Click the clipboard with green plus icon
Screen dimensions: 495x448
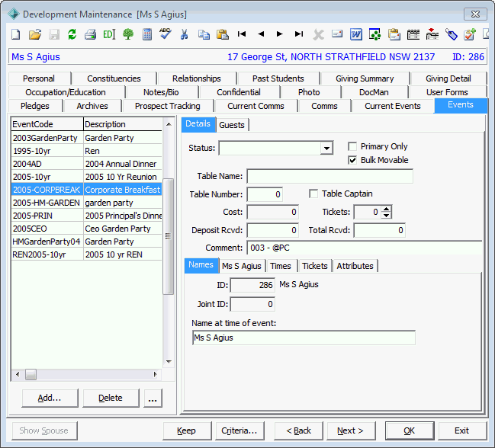pyautogui.click(x=470, y=34)
